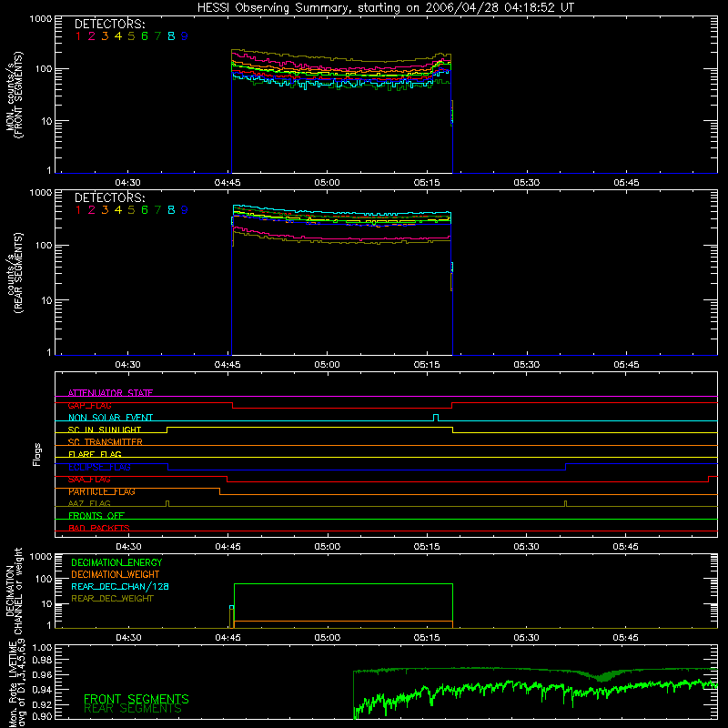Viewport: 728px width, 728px height.
Task: Click the ECLIPSE_FLAG label
Action: tap(99, 467)
